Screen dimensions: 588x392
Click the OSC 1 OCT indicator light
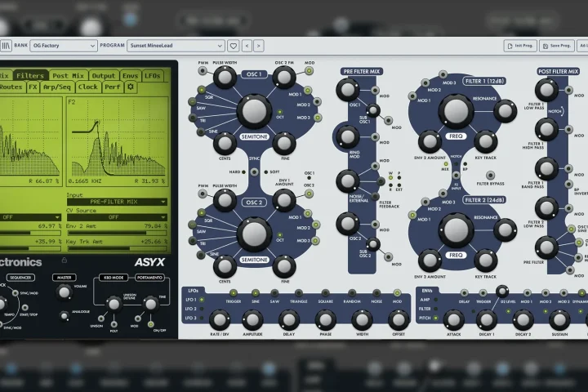pos(279,112)
